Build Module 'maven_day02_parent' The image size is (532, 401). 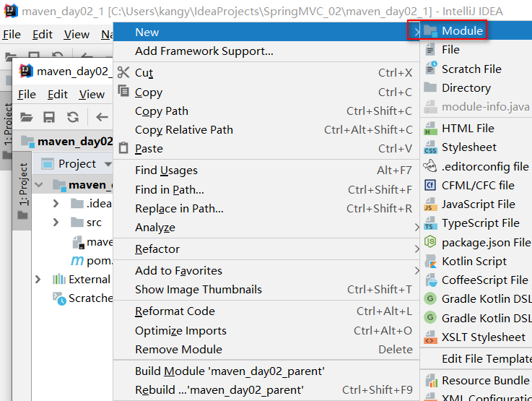click(x=266, y=371)
